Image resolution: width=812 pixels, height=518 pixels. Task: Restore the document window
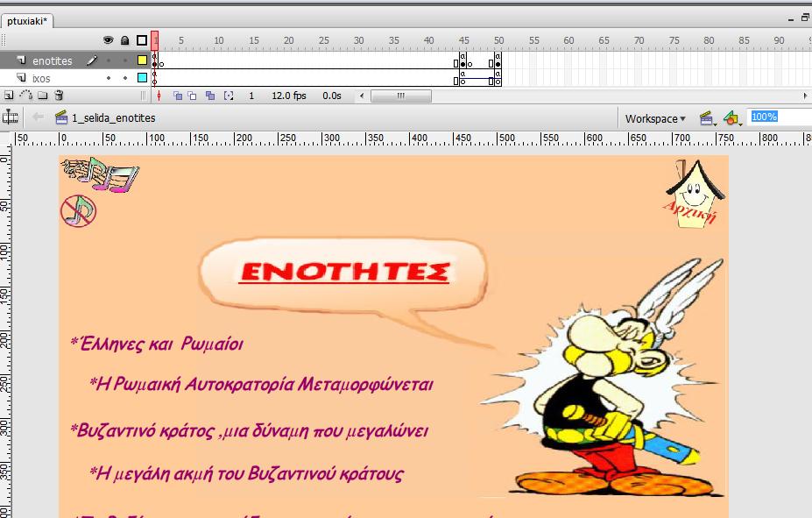coord(805,18)
